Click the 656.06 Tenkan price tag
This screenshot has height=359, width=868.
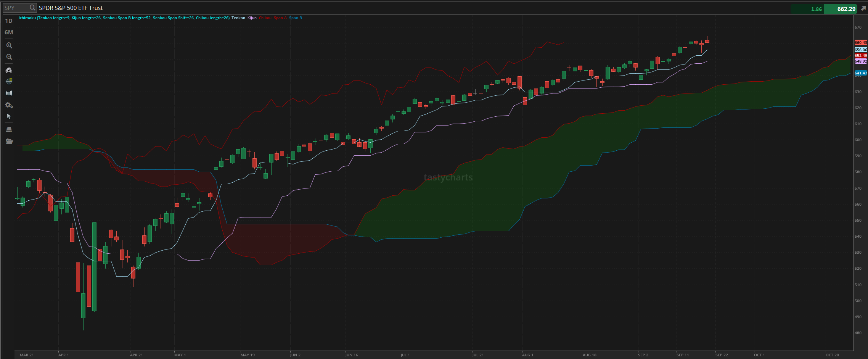pos(861,50)
